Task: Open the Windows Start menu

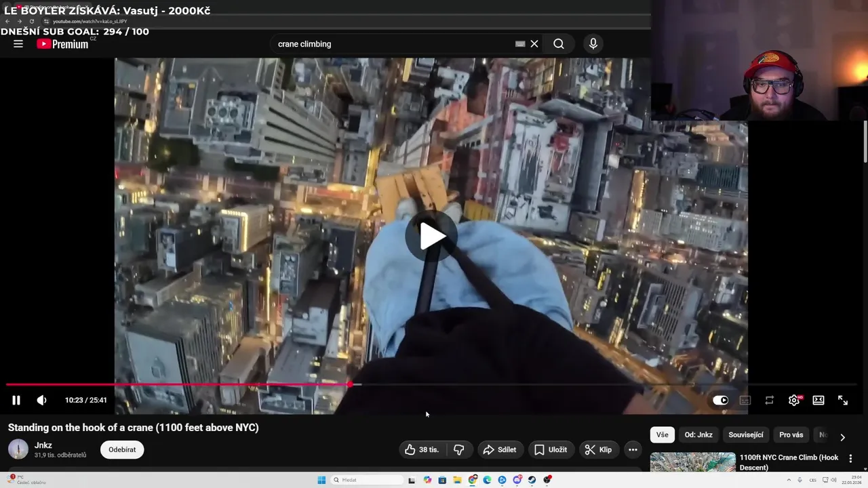Action: click(321, 480)
